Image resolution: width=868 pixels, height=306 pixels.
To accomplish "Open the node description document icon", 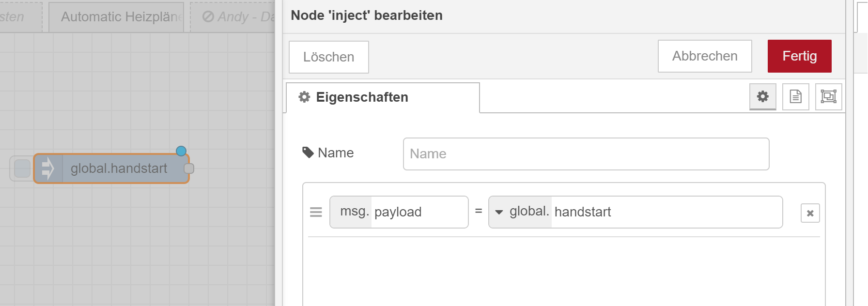I will click(795, 97).
